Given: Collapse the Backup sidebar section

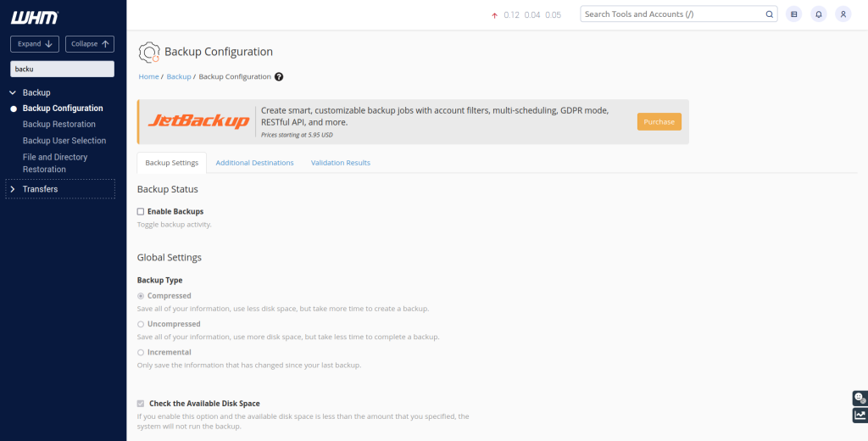Looking at the screenshot, I should (x=13, y=92).
